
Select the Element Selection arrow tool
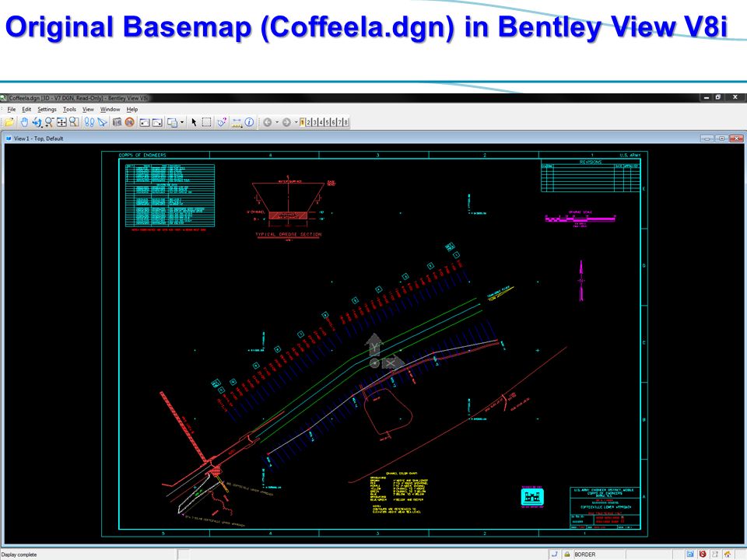point(194,122)
